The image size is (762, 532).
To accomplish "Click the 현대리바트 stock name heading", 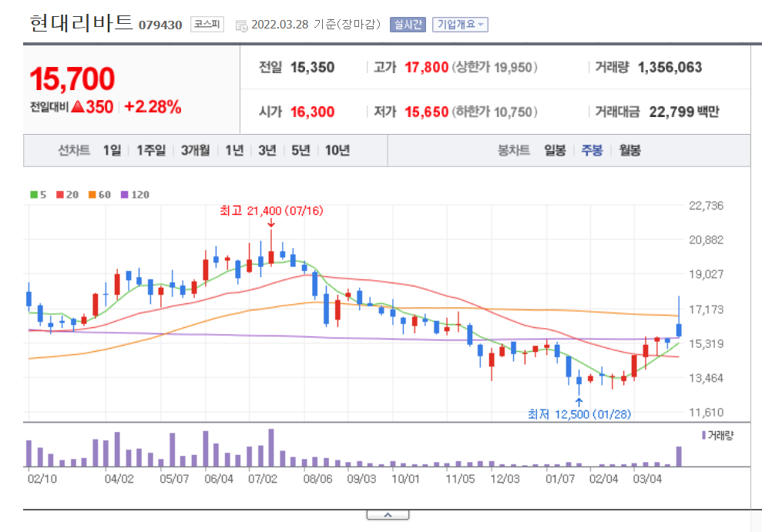I will tap(81, 23).
